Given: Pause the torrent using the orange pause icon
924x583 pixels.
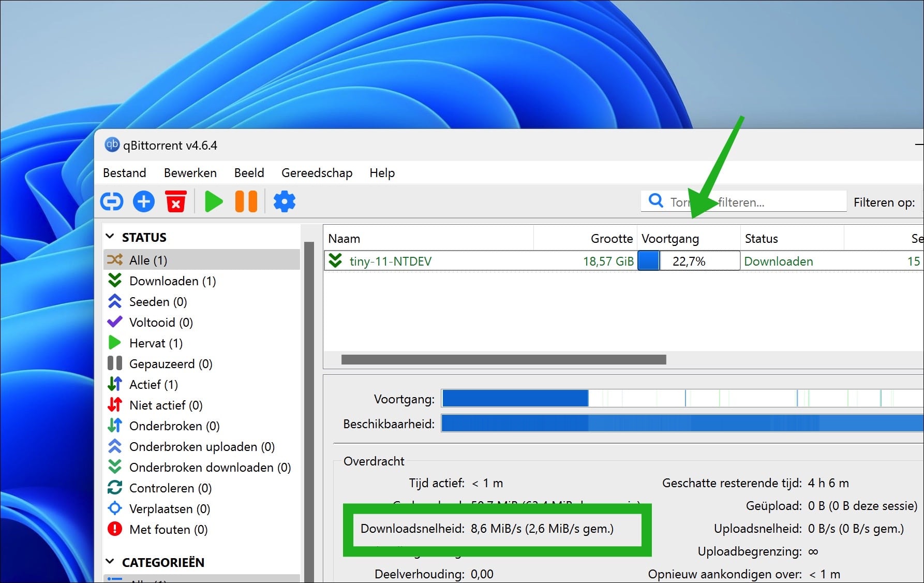Looking at the screenshot, I should pos(246,201).
